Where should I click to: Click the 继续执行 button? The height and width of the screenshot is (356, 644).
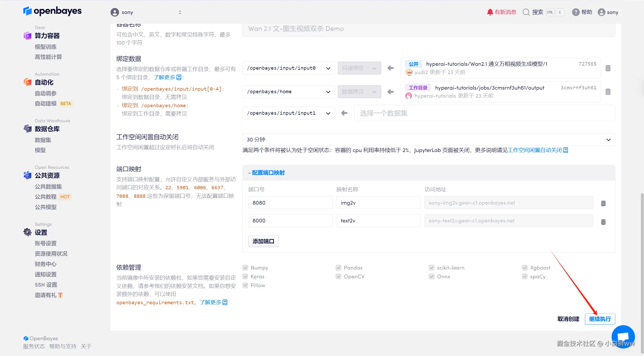[x=600, y=319]
